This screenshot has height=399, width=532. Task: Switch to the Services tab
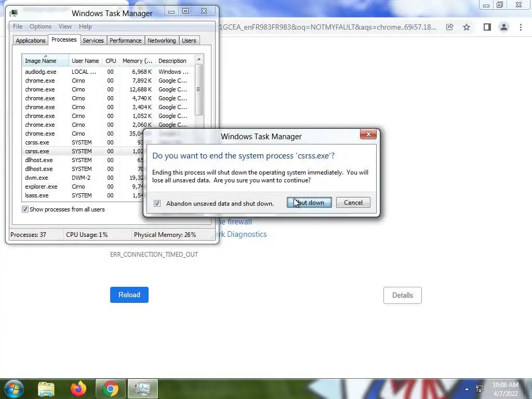(93, 41)
